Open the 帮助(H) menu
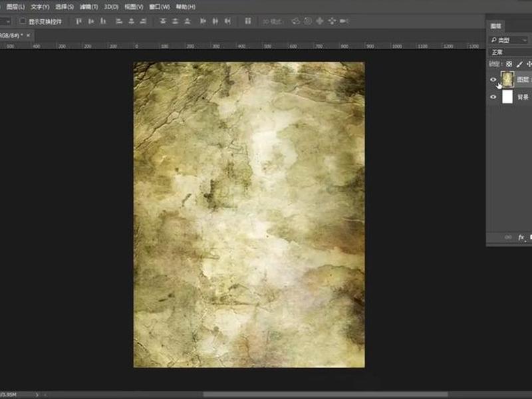This screenshot has height=399, width=532. (186, 7)
